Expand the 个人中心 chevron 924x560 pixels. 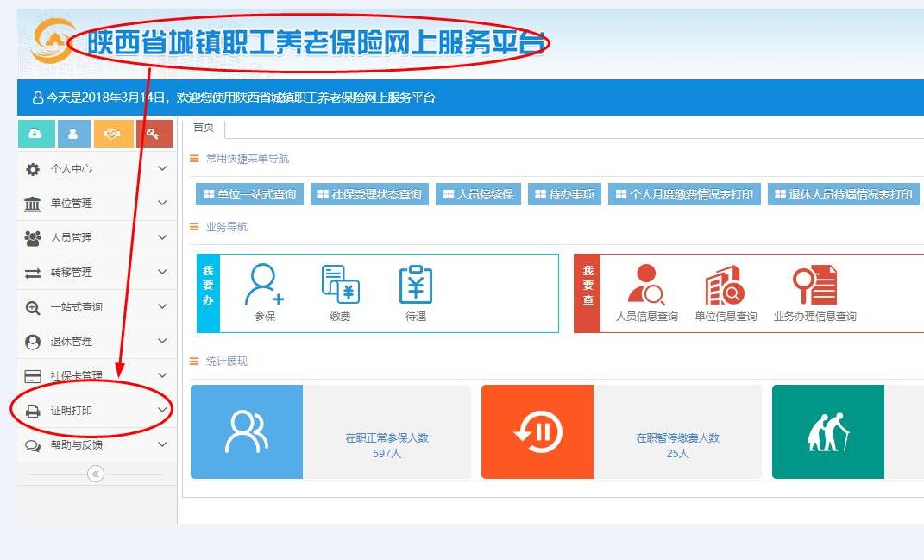click(x=163, y=168)
